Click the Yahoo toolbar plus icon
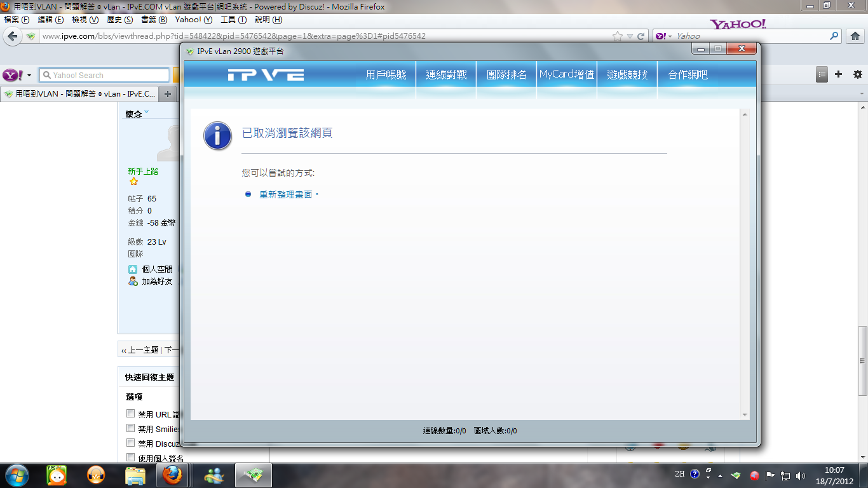This screenshot has height=488, width=868. pyautogui.click(x=839, y=74)
